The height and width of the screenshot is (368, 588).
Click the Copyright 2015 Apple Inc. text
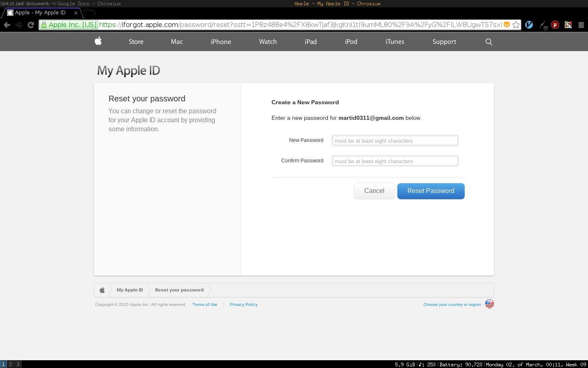(x=140, y=304)
